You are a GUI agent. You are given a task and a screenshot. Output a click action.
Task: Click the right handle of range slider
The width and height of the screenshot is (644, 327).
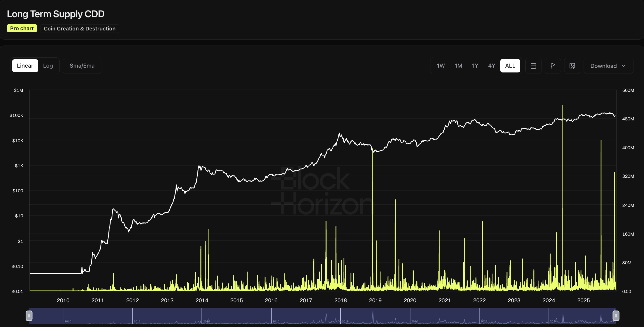coord(616,316)
